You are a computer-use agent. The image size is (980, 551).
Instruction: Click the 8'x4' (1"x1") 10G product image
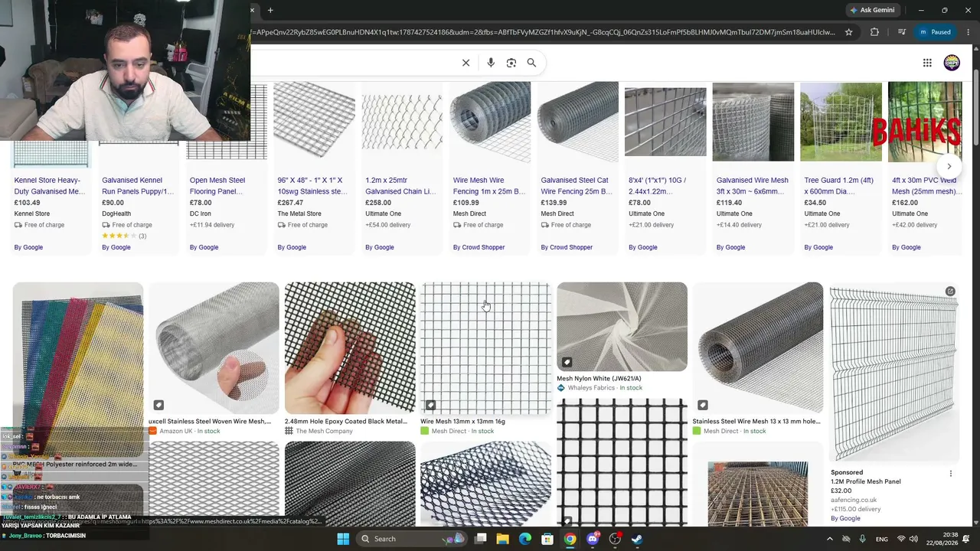pos(665,122)
